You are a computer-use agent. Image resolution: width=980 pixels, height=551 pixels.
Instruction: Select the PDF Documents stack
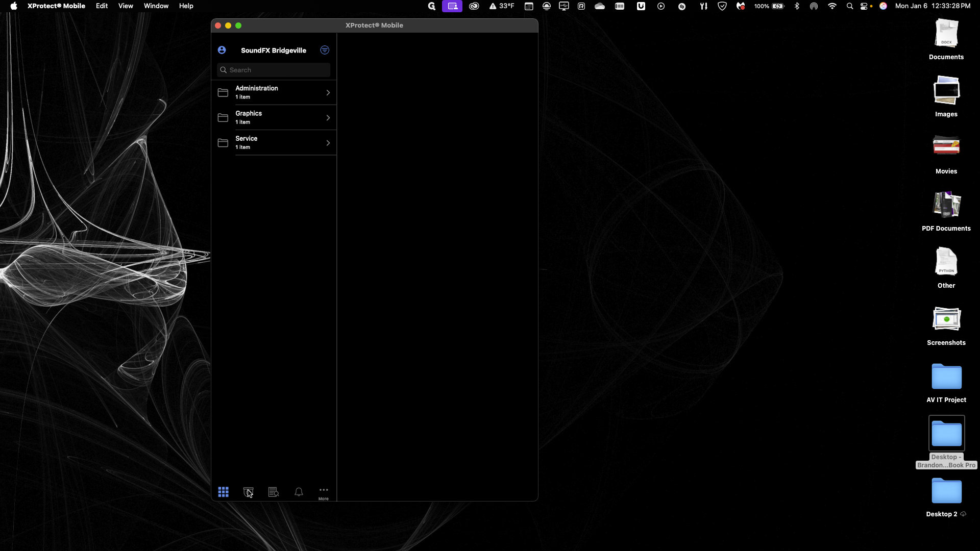point(946,211)
